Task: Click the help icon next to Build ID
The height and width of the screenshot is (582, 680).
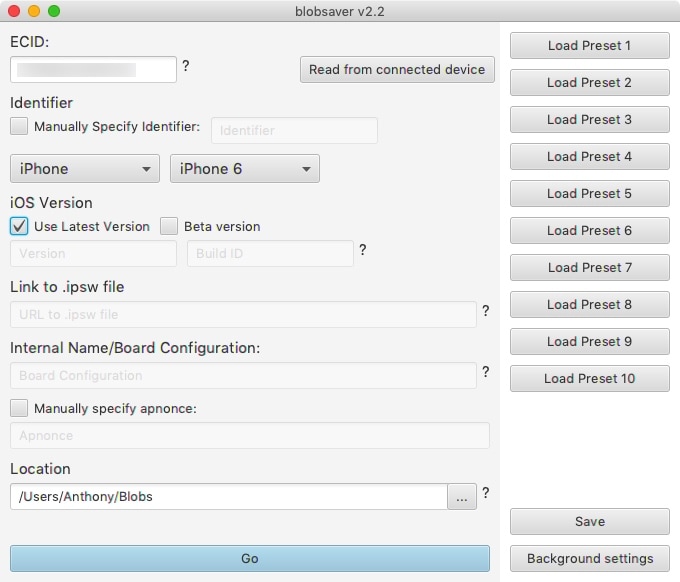Action: click(x=363, y=250)
